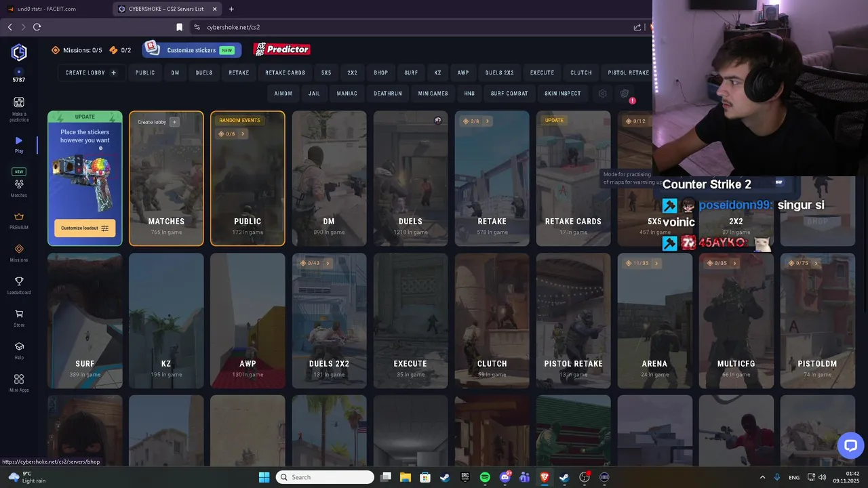
Task: Open the AWP mode card
Action: 248,321
